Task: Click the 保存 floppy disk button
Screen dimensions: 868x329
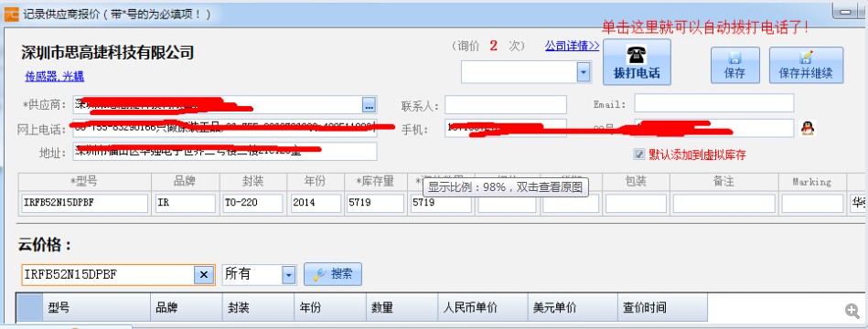Action: click(734, 65)
